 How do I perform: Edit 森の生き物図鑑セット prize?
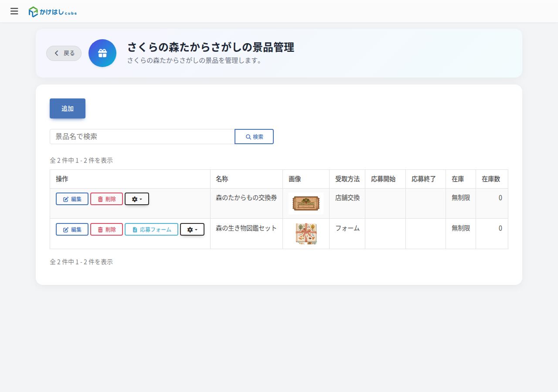coord(72,230)
